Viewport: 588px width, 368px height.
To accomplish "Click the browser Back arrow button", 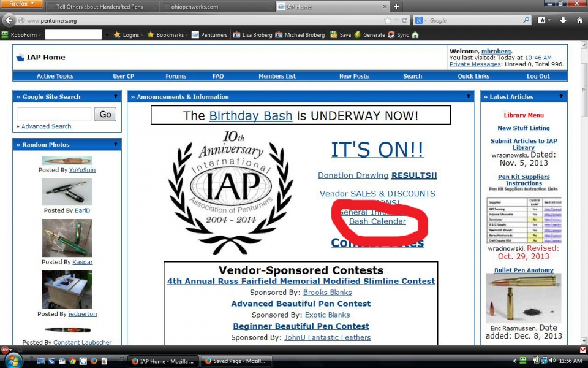I will (9, 20).
